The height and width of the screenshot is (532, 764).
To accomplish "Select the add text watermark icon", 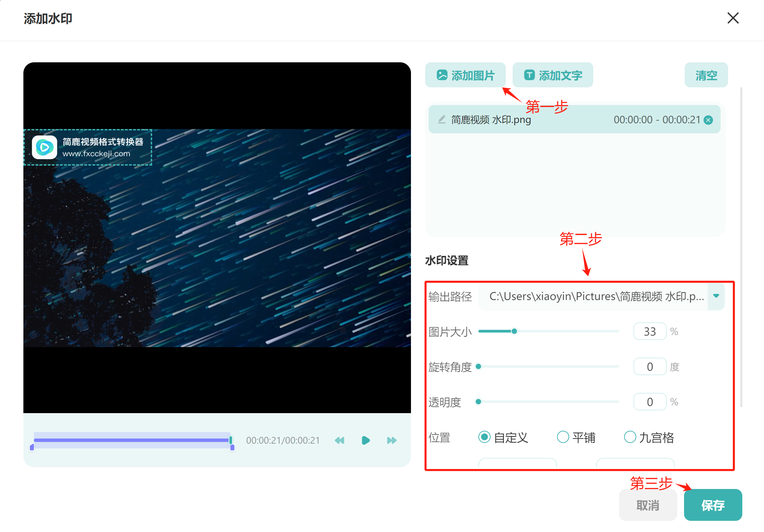I will click(530, 75).
